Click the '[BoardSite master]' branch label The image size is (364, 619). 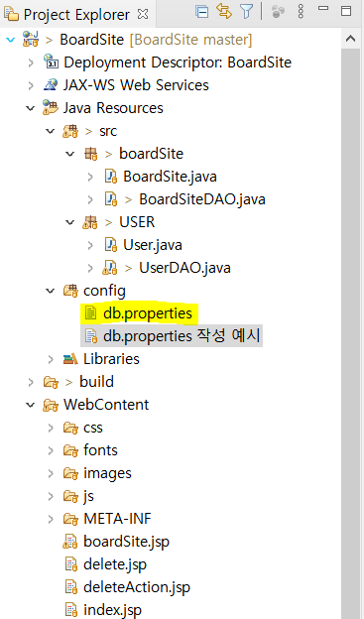190,40
